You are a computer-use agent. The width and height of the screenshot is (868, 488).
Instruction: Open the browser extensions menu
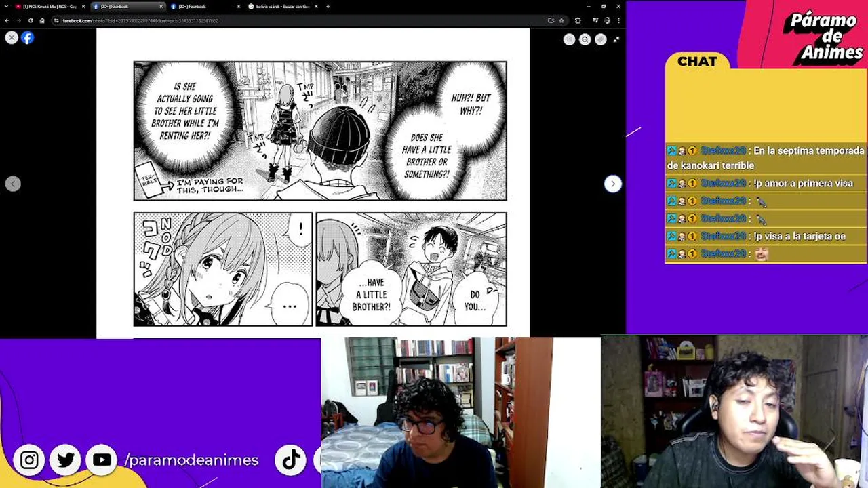click(x=578, y=20)
